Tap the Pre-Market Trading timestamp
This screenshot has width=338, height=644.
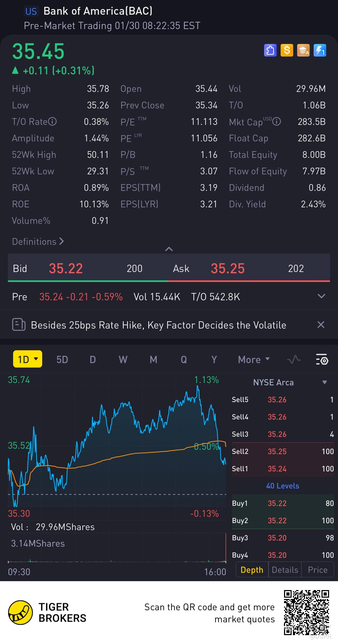point(112,26)
